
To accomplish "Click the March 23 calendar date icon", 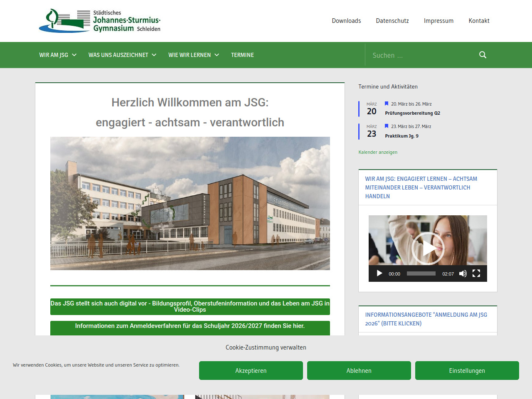I will 371,131.
